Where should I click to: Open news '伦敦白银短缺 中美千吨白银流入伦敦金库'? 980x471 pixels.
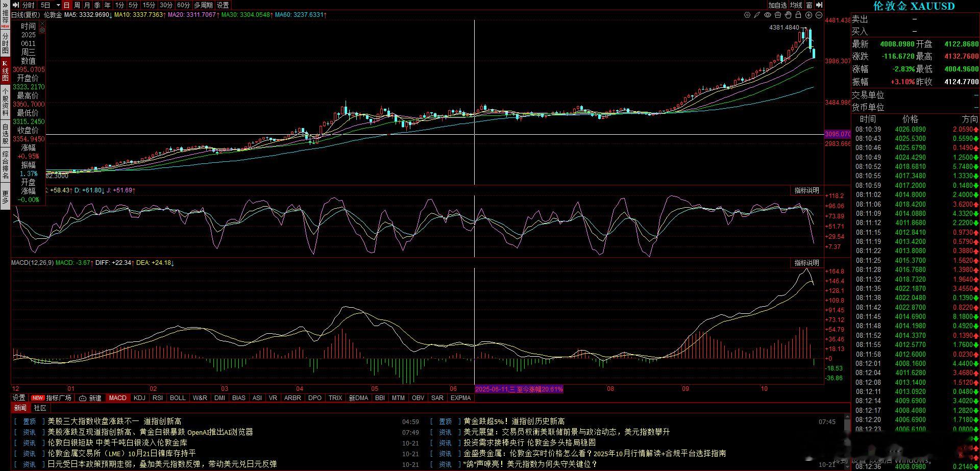coord(117,443)
